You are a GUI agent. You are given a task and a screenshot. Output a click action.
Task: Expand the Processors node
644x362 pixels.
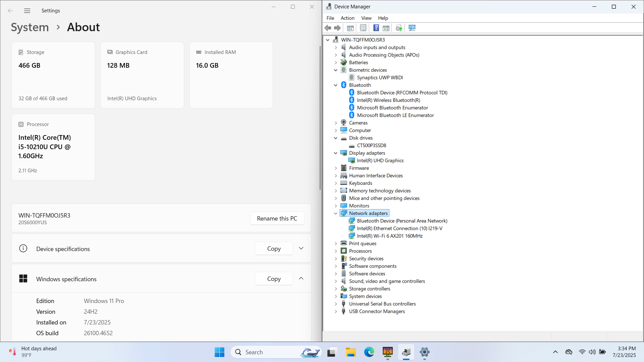click(x=336, y=251)
